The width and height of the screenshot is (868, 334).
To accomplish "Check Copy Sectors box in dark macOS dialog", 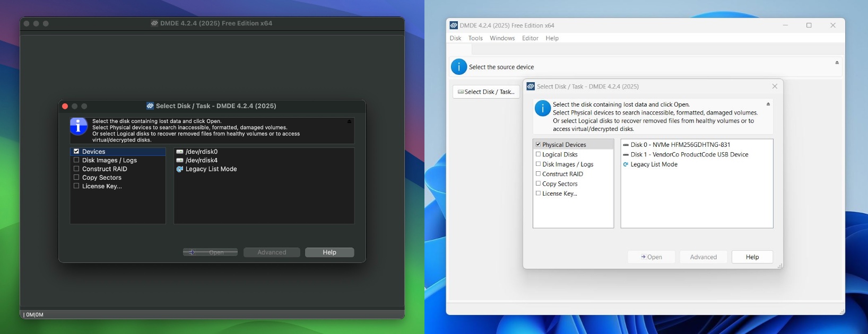I will coord(76,177).
